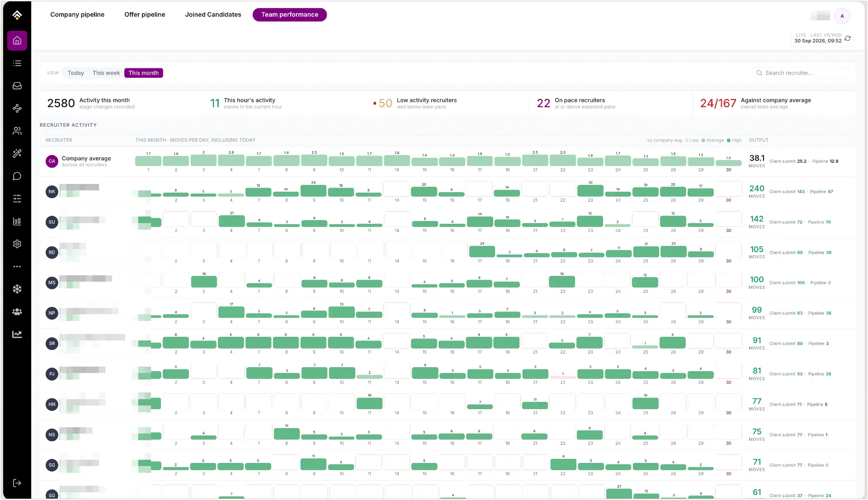
Task: Set view to This month
Action: [x=144, y=73]
